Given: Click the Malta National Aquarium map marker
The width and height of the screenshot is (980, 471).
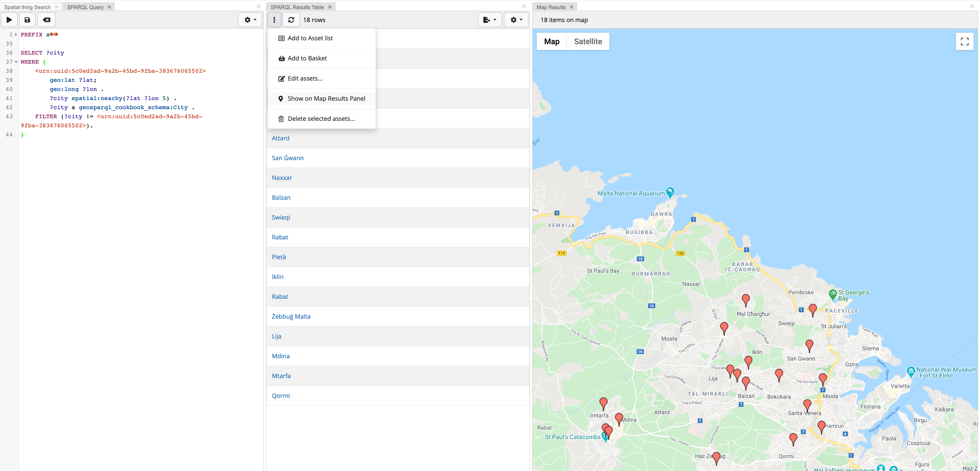Looking at the screenshot, I should [670, 192].
